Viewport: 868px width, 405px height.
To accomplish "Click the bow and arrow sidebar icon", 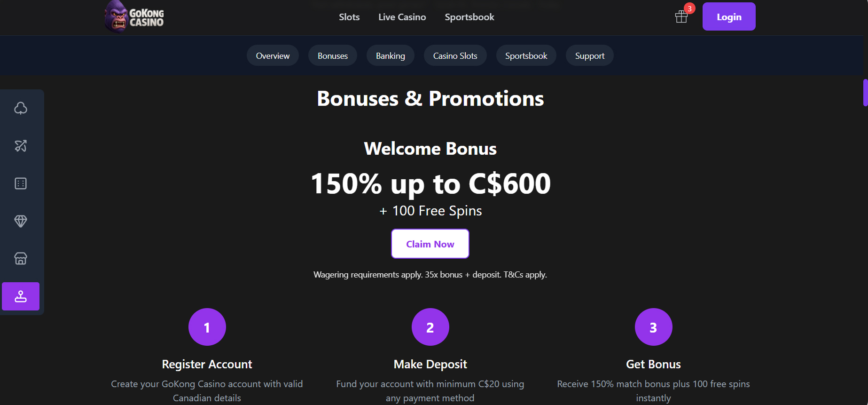I will pos(21,146).
